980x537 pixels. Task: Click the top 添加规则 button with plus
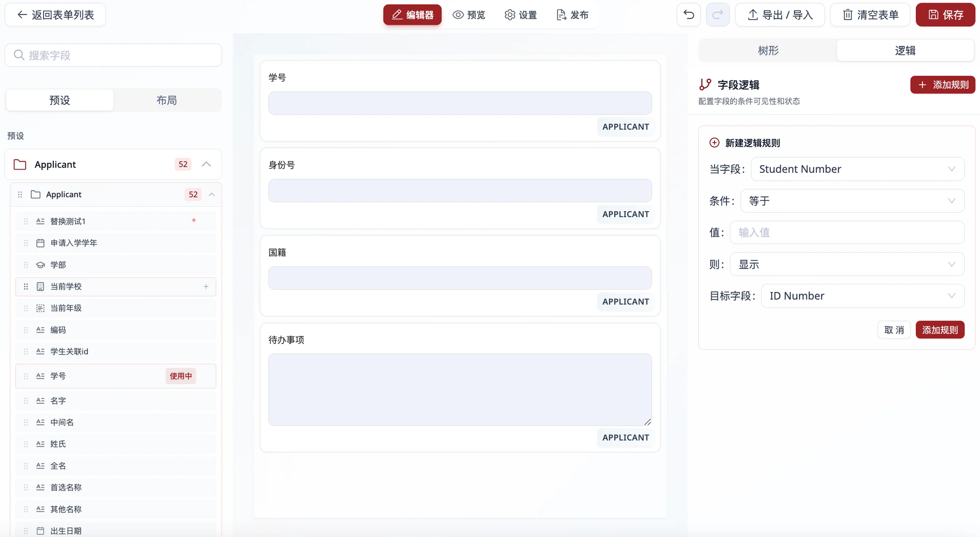(x=943, y=85)
